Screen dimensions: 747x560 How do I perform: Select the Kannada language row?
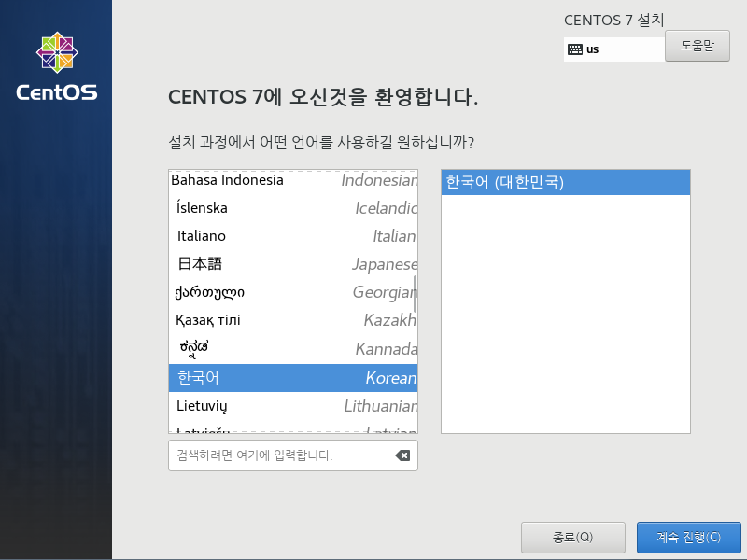(293, 348)
